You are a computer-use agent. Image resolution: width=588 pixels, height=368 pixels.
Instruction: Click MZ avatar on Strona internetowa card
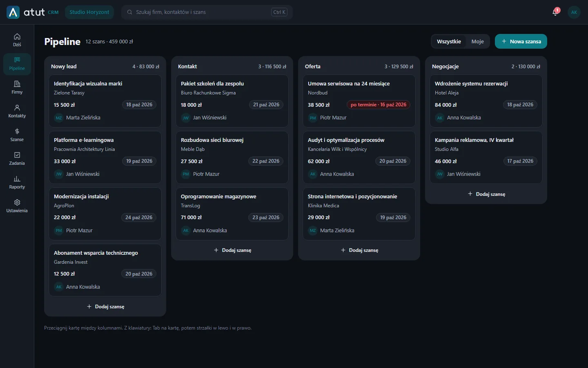coord(313,231)
